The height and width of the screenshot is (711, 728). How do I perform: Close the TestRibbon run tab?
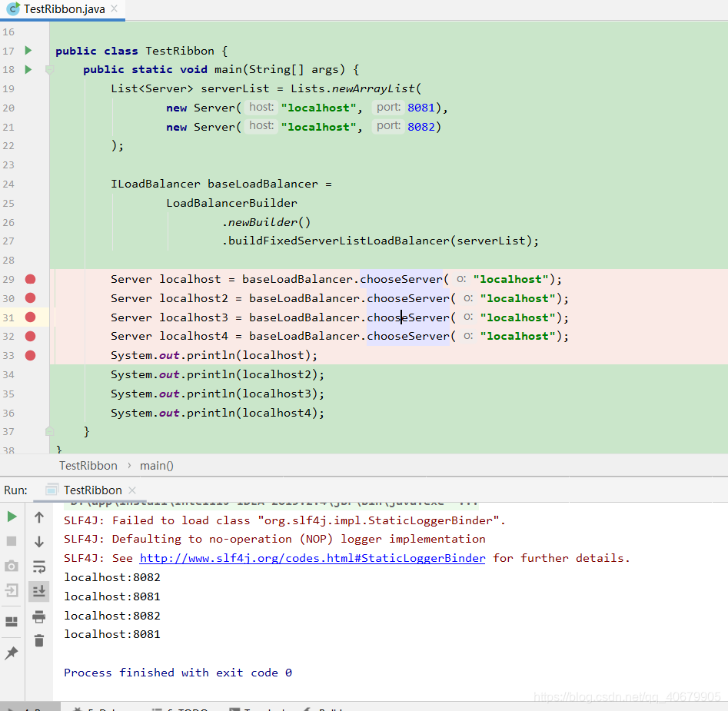[132, 490]
